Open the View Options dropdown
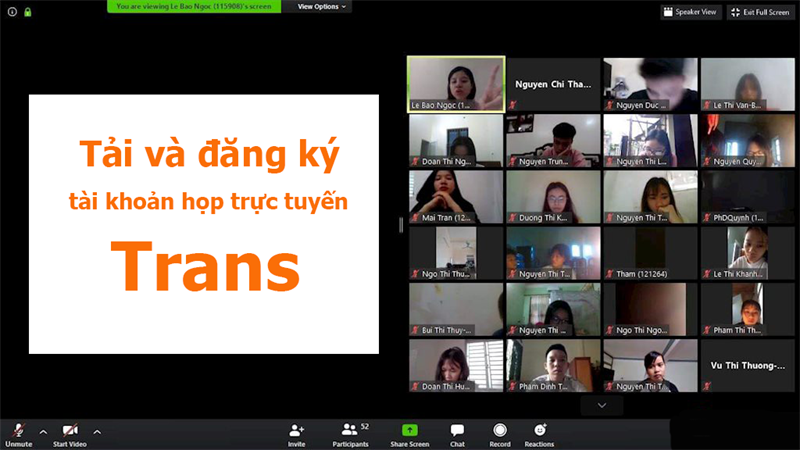The height and width of the screenshot is (450, 800). [x=321, y=7]
